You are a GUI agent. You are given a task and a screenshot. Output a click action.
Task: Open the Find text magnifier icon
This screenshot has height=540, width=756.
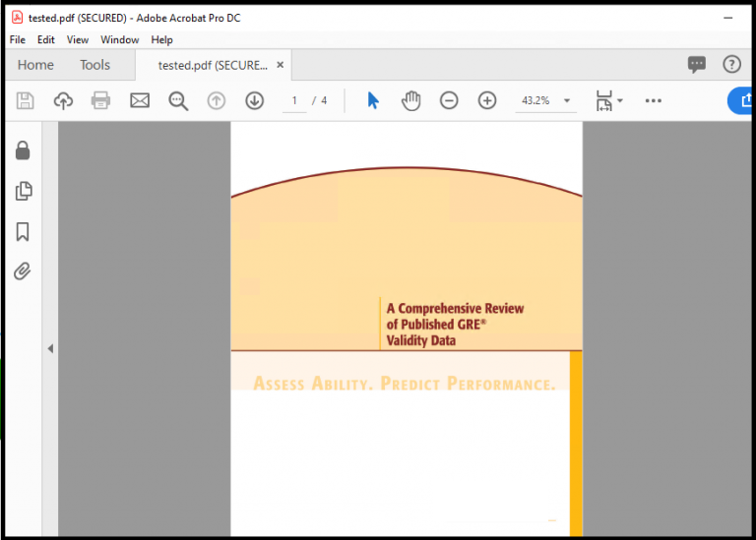pyautogui.click(x=178, y=101)
